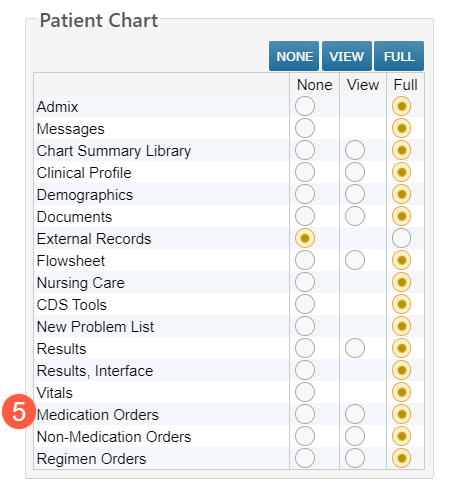454x487 pixels.
Task: Set Flowsheet to View only
Action: (x=355, y=260)
